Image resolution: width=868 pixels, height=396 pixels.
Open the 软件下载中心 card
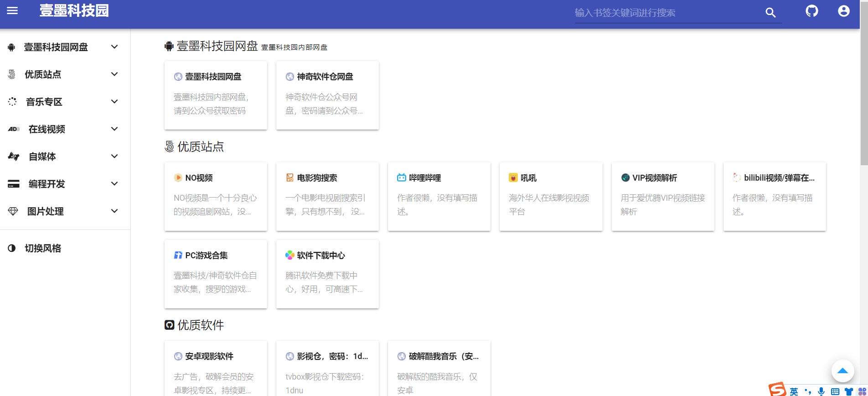327,274
